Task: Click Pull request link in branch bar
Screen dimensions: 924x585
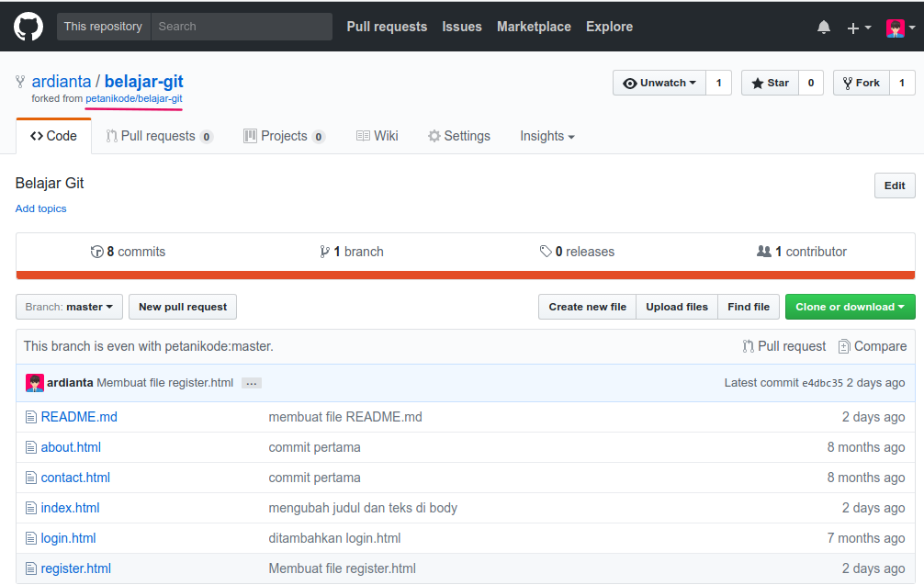Action: 783,346
